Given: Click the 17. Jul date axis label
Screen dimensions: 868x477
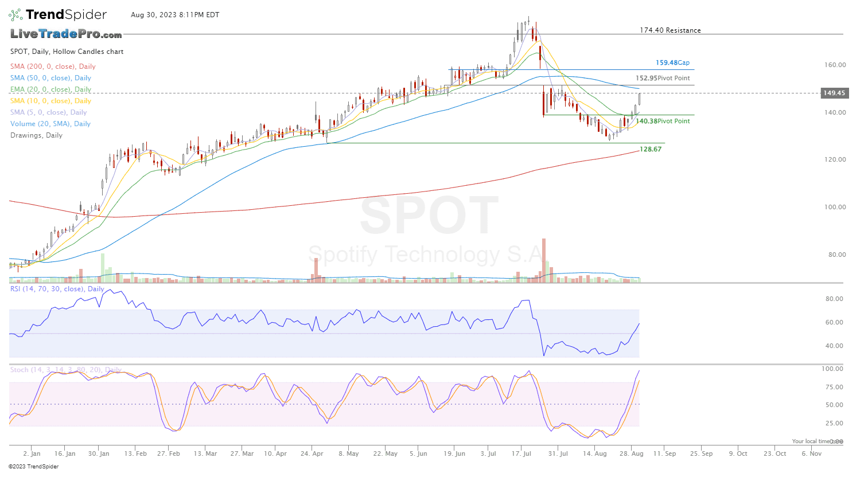Looking at the screenshot, I should pyautogui.click(x=521, y=453).
